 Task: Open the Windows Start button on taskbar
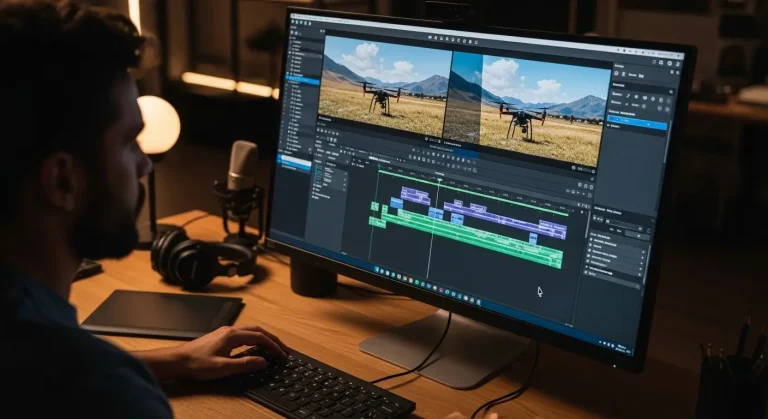377,269
